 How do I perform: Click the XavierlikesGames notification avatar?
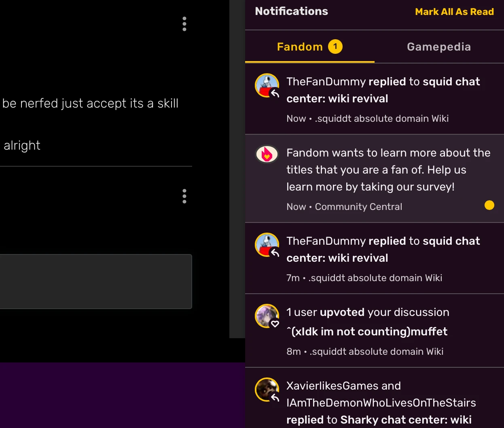pyautogui.click(x=267, y=390)
